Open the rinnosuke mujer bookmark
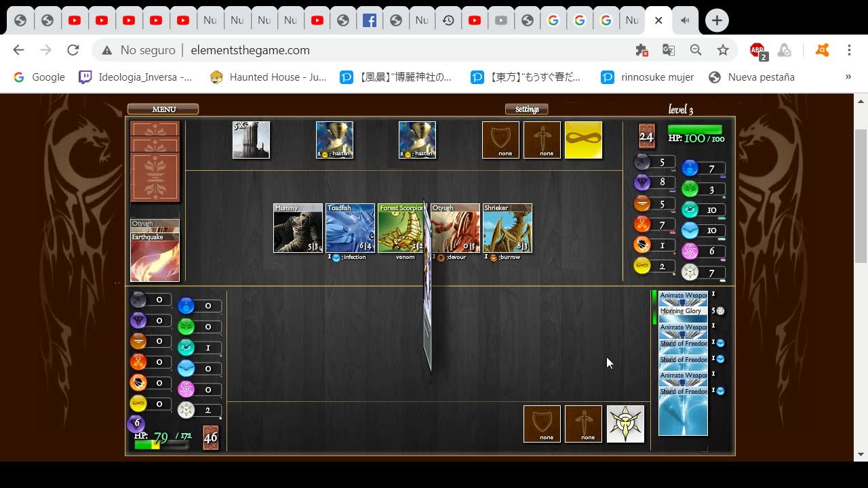The width and height of the screenshot is (868, 488). coord(648,77)
